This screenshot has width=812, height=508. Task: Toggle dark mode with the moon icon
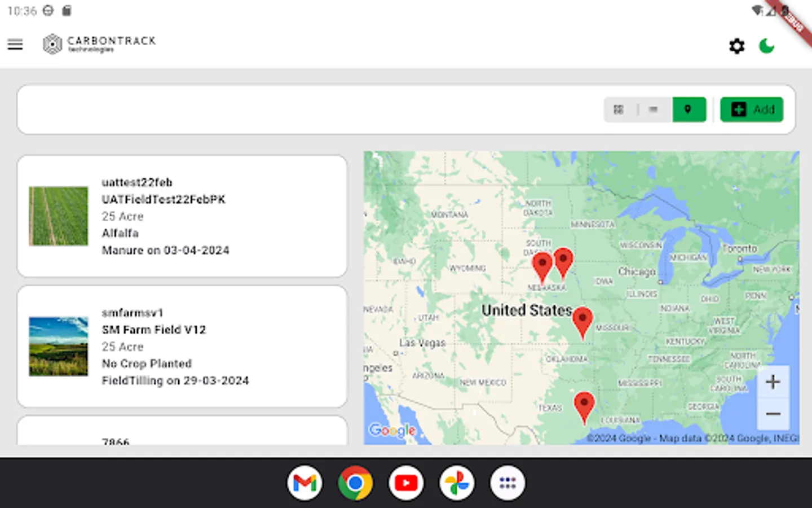pos(766,46)
